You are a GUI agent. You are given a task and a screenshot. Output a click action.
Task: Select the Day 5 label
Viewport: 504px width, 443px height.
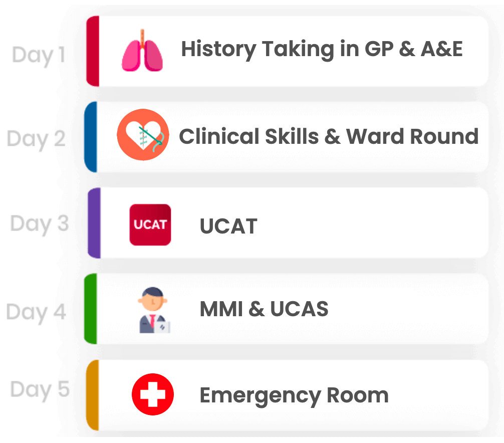pyautogui.click(x=40, y=390)
